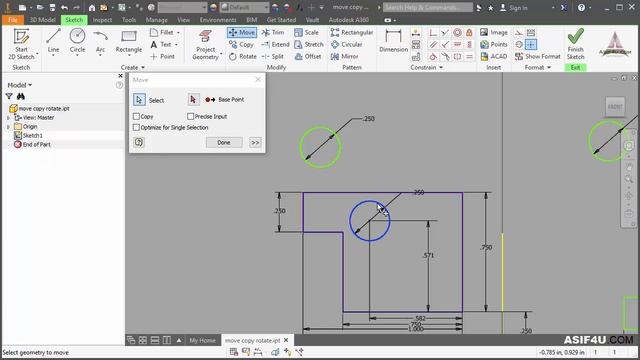
Task: Expand View: Master tree node
Action: tap(8, 118)
